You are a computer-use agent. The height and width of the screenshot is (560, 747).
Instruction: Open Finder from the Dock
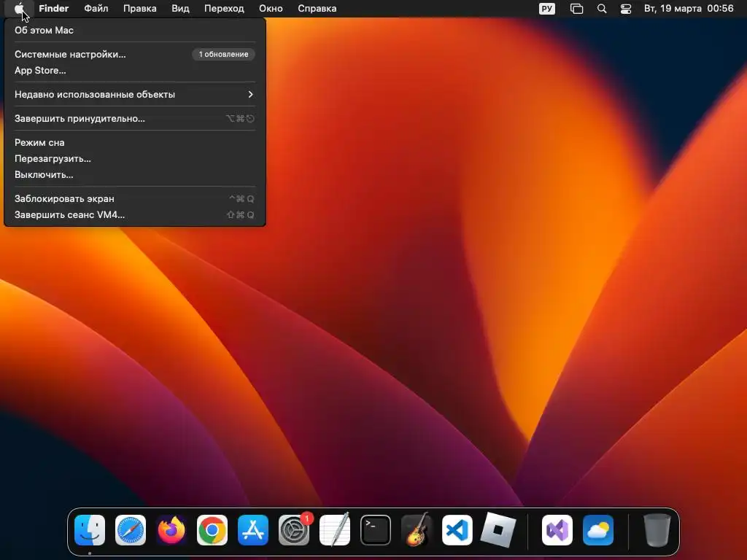pyautogui.click(x=90, y=530)
